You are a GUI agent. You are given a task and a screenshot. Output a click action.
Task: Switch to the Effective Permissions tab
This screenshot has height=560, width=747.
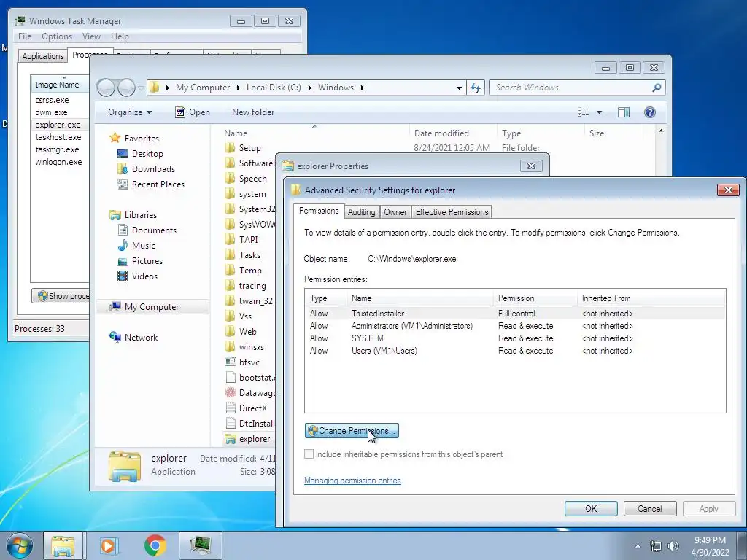pos(452,212)
